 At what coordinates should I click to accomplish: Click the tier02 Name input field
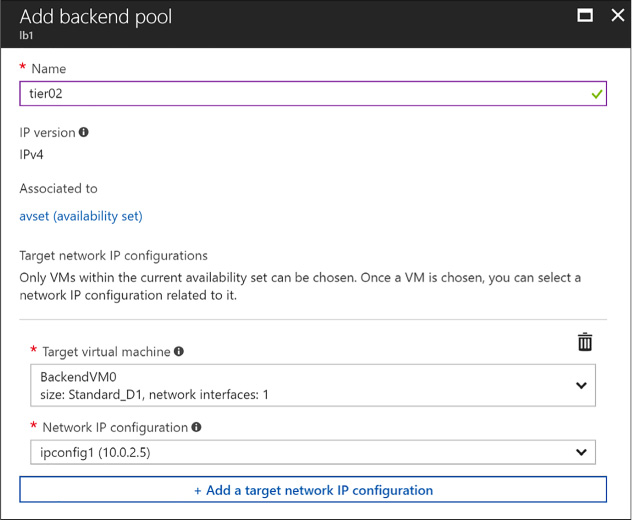point(313,94)
